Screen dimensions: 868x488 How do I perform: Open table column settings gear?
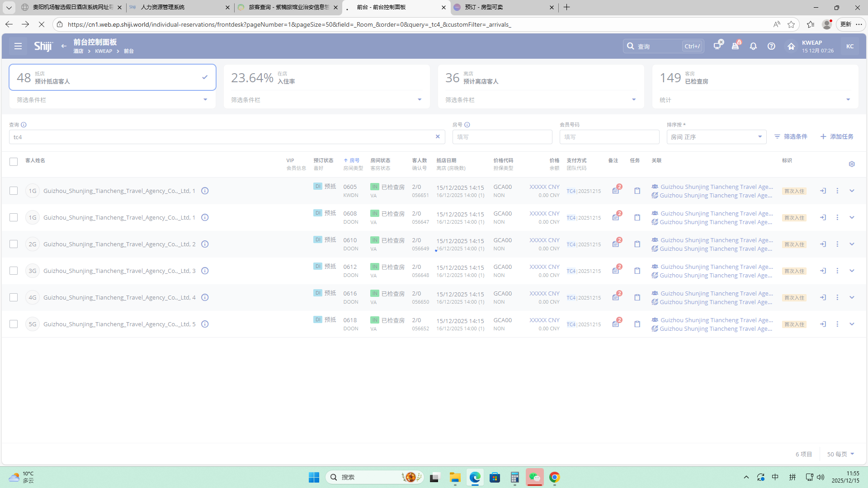pos(852,164)
